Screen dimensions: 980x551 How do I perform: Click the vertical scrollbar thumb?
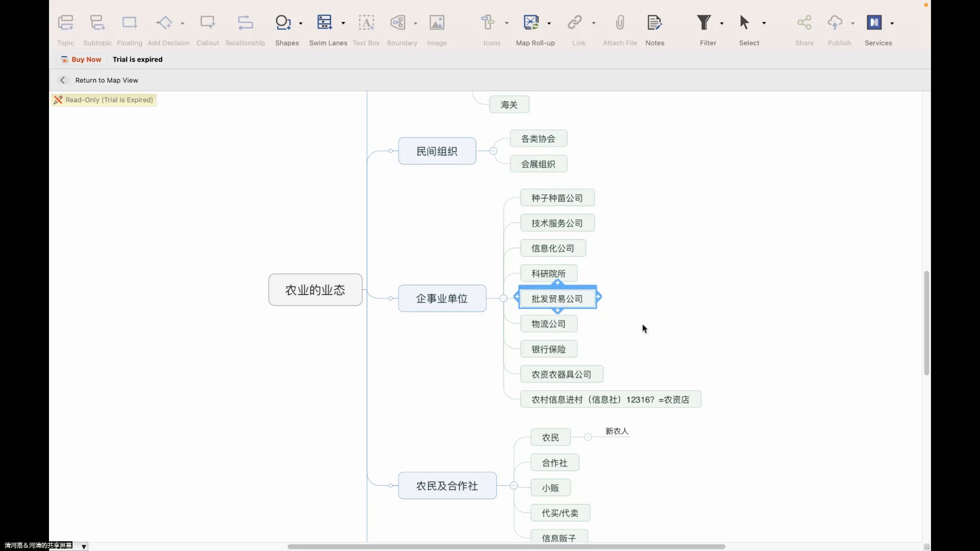coord(926,323)
